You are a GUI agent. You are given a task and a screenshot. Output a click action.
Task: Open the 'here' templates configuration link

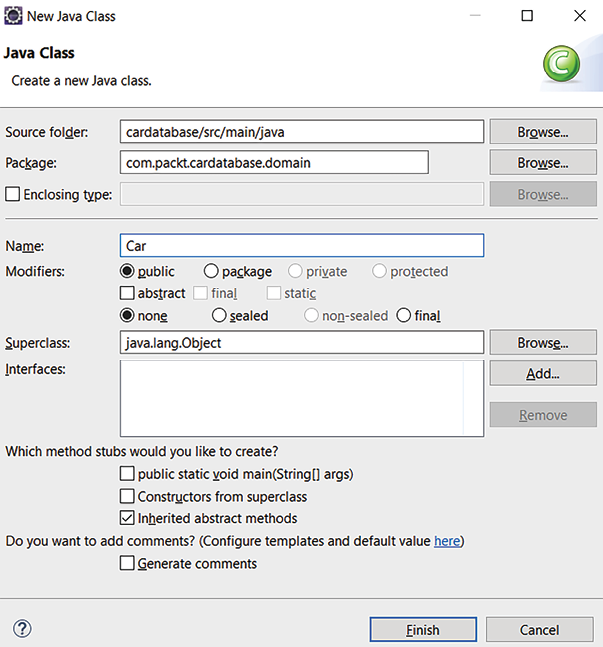point(446,541)
